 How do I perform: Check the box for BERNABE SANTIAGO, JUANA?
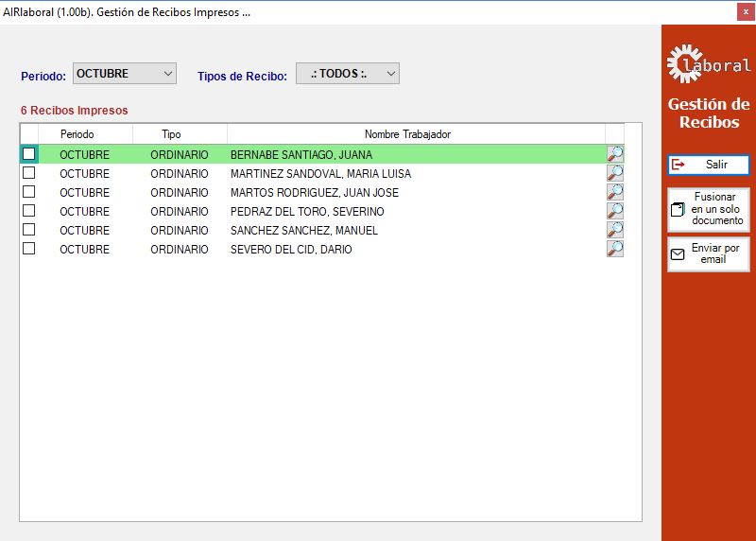point(29,154)
